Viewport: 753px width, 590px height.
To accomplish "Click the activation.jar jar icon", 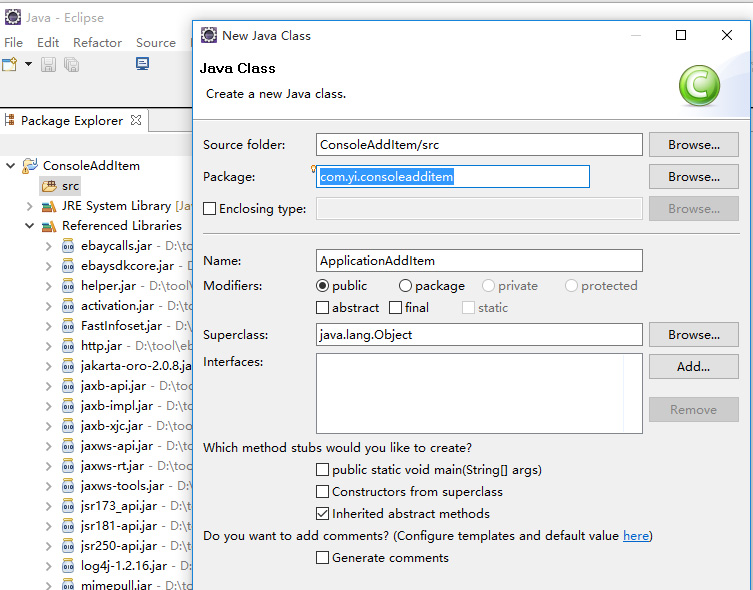I will click(68, 306).
